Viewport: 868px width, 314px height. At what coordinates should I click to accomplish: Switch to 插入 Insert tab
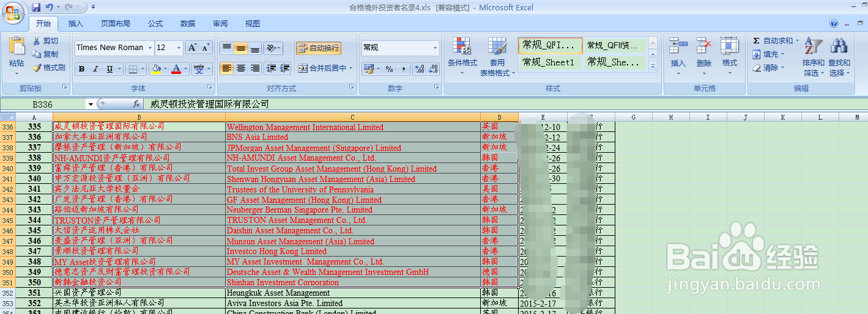pos(76,24)
